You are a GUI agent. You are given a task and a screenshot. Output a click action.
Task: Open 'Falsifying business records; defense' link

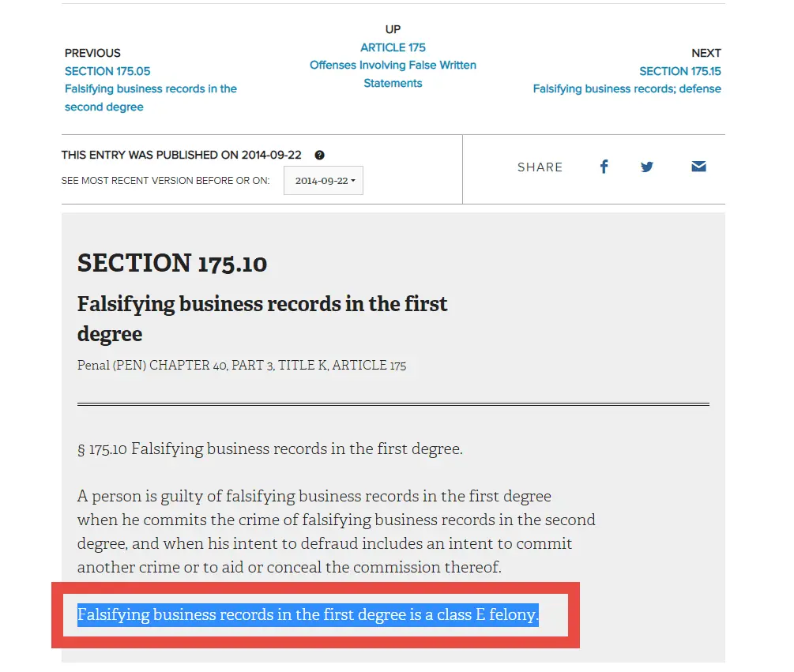pyautogui.click(x=627, y=89)
